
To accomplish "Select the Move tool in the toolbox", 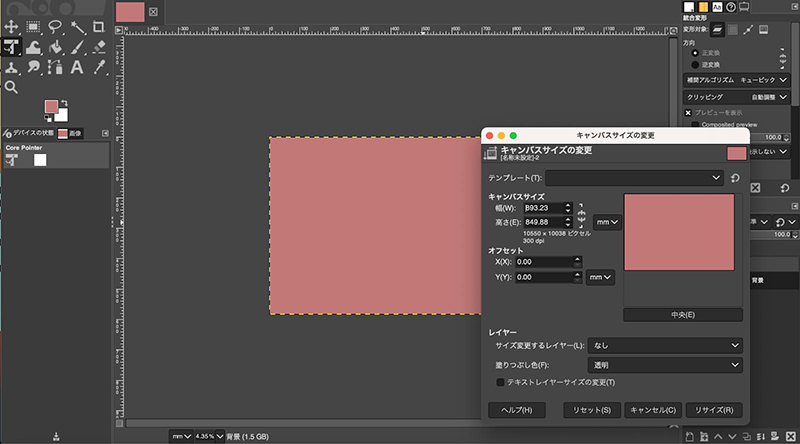I will click(x=11, y=27).
